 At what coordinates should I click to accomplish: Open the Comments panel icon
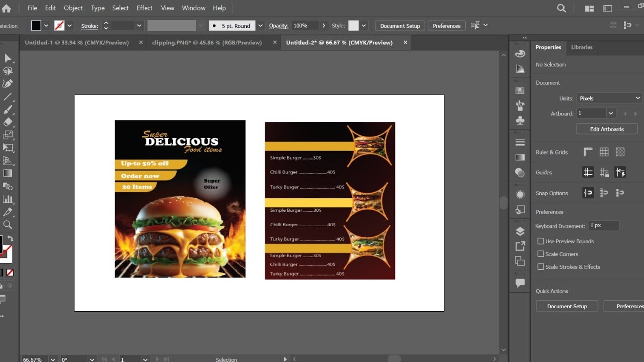pyautogui.click(x=520, y=283)
